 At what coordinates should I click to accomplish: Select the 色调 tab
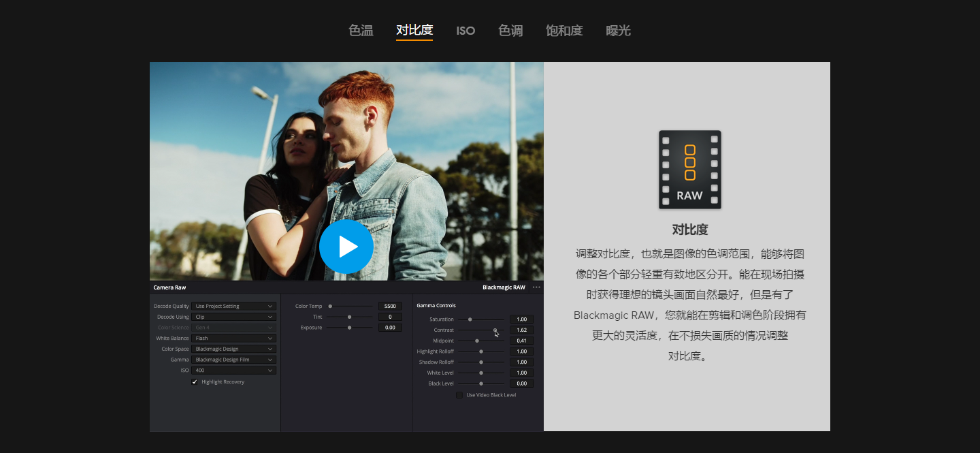[x=510, y=31]
